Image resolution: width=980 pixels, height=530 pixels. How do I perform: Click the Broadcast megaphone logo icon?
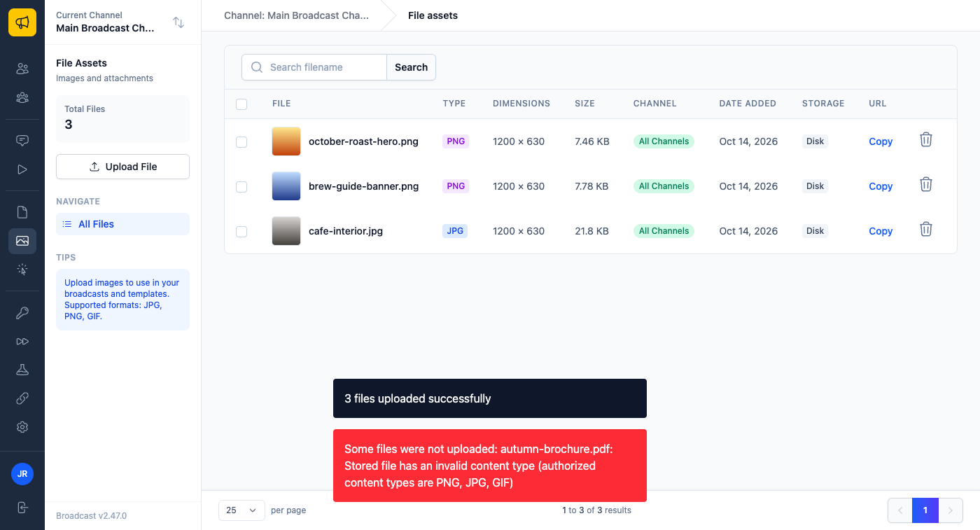[22, 22]
